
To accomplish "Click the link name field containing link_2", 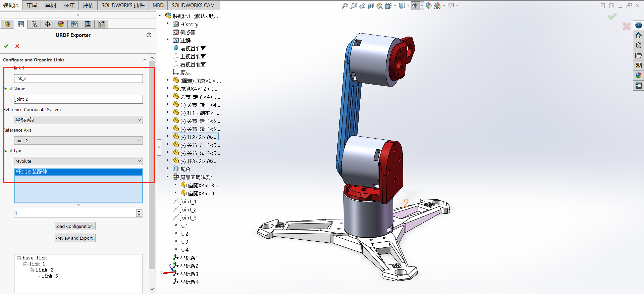I will [78, 78].
